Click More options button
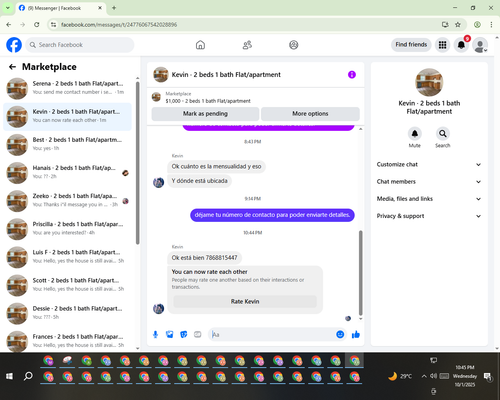 (310, 114)
